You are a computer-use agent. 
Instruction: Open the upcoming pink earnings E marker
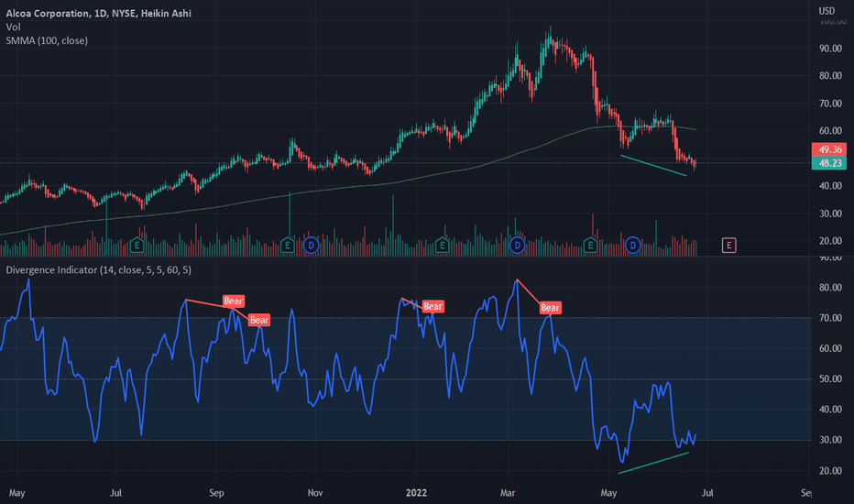pos(728,246)
